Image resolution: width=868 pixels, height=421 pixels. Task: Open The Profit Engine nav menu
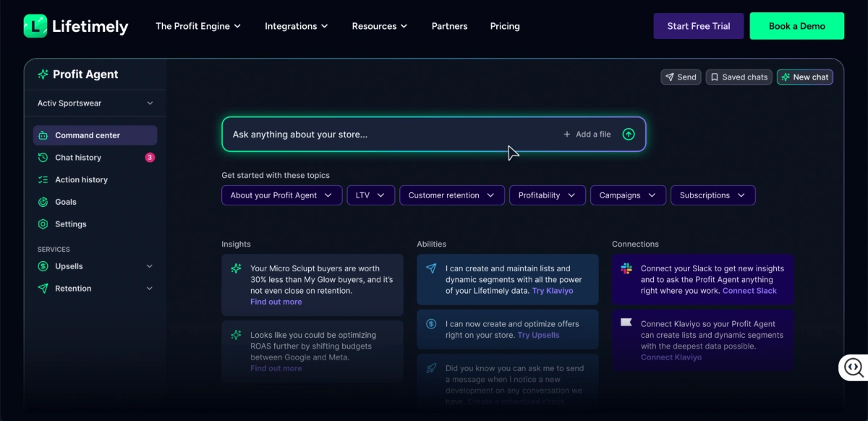tap(198, 26)
